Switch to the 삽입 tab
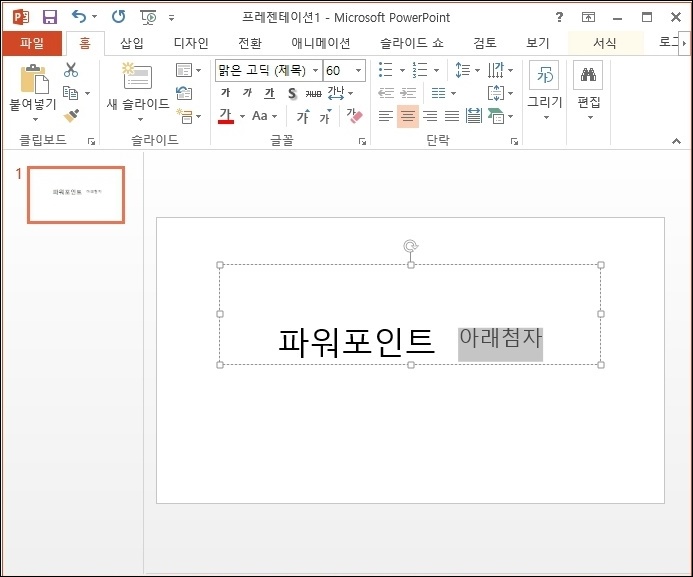 (x=132, y=43)
